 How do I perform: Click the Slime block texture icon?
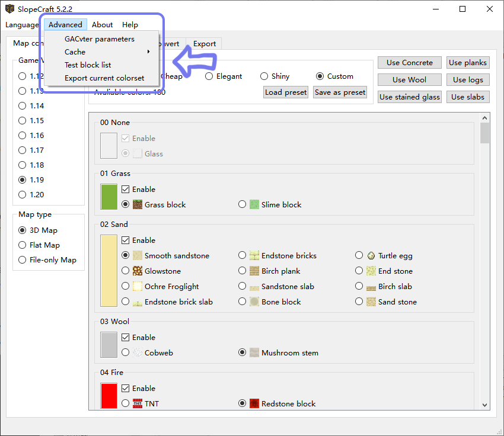coord(254,204)
